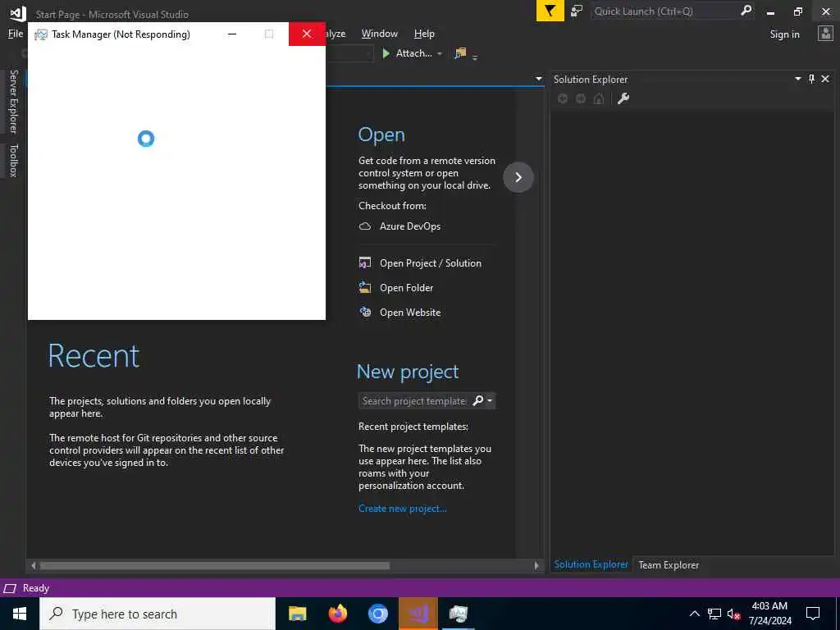Screen dimensions: 840x630
Task: Click the horizontal scrollbar thumb on Start Page
Action: click(x=215, y=566)
